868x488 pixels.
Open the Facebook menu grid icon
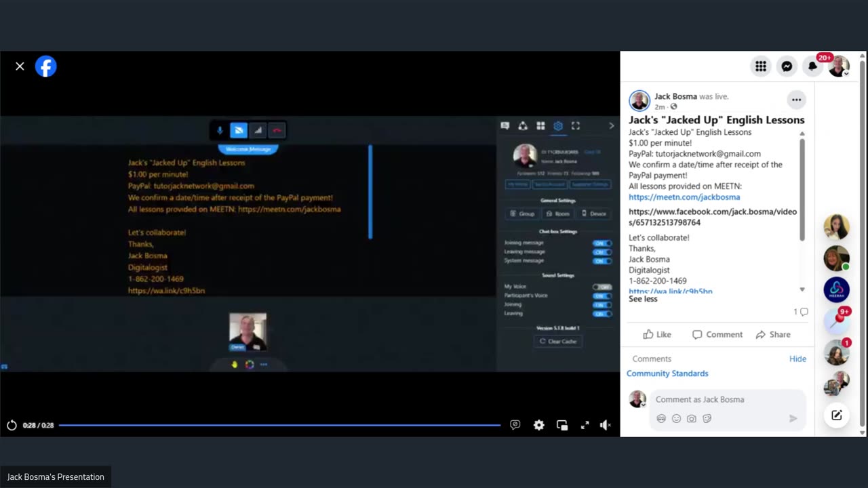click(x=761, y=66)
